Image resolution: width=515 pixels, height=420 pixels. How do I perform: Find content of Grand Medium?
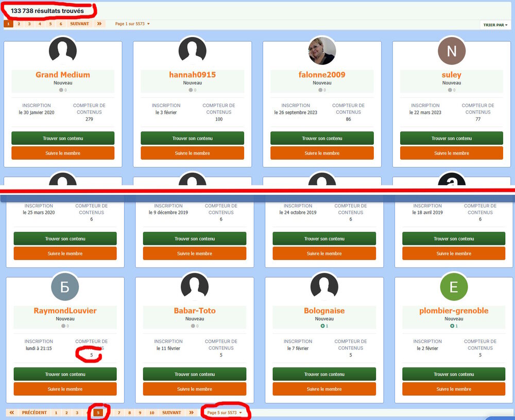(63, 138)
